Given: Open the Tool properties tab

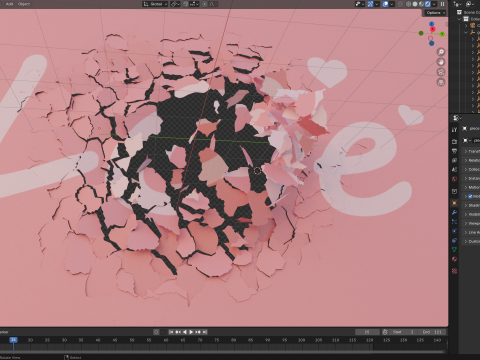Looking at the screenshot, I should pyautogui.click(x=454, y=129).
